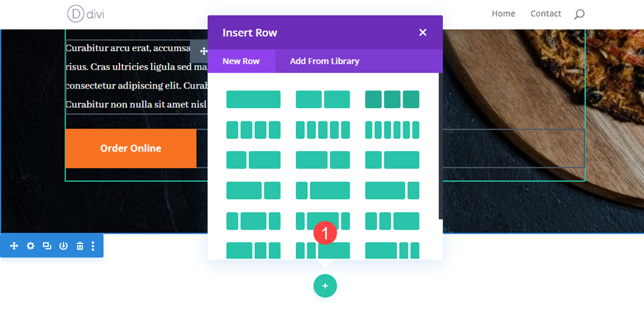Choose the single-column row layout
644x314 pixels.
[254, 99]
